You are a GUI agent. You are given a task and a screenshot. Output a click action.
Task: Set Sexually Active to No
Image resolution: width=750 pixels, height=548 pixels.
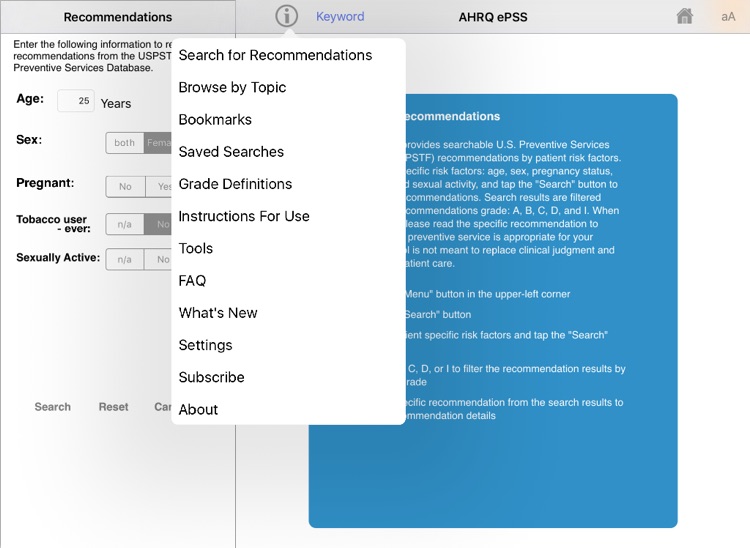(x=158, y=259)
